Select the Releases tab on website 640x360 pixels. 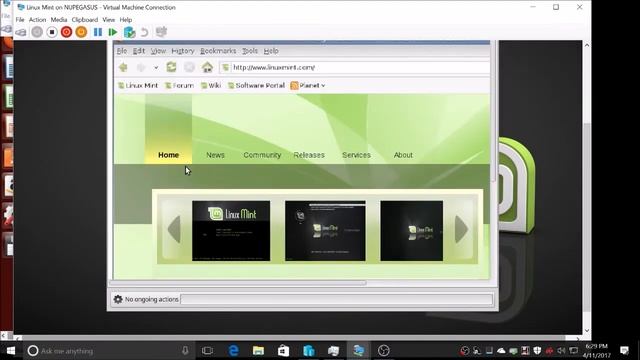click(x=309, y=155)
